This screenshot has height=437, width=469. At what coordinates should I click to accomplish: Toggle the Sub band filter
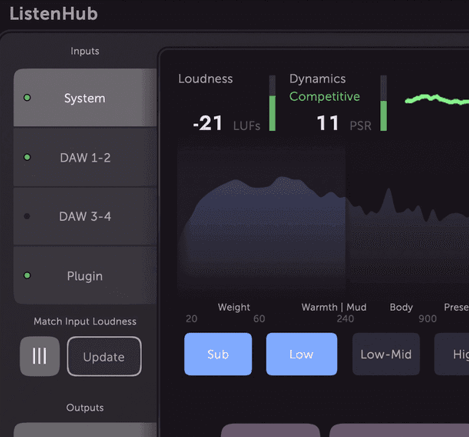218,354
